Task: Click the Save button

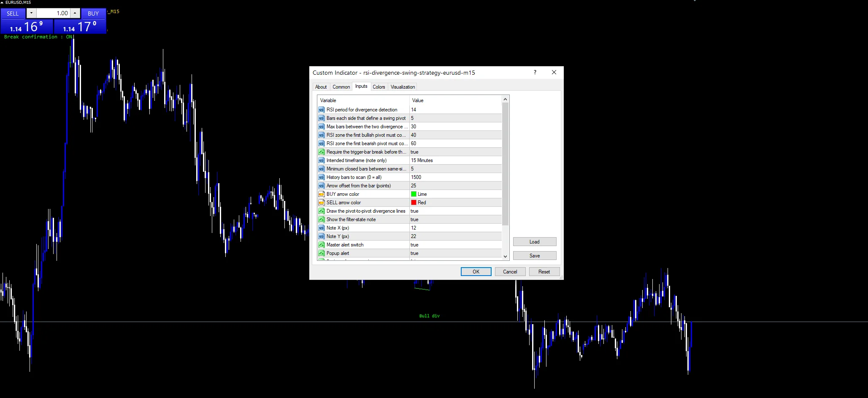Action: coord(535,256)
